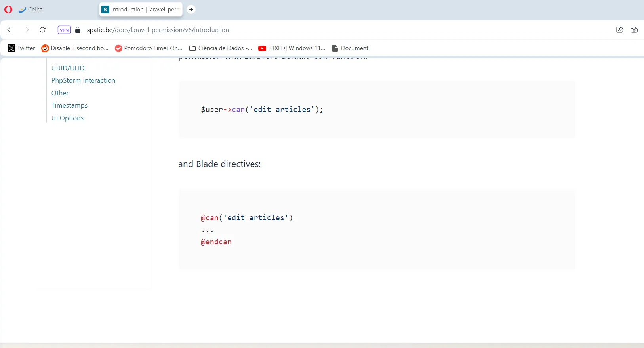This screenshot has height=348, width=644.
Task: Open the FIXED Windows 11 YouTube bookmark
Action: pos(292,48)
